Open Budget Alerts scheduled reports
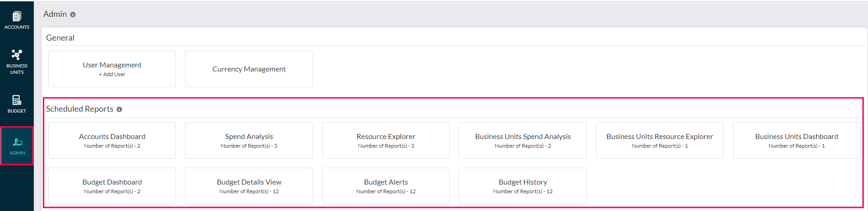Image resolution: width=868 pixels, height=211 pixels. coord(386,186)
